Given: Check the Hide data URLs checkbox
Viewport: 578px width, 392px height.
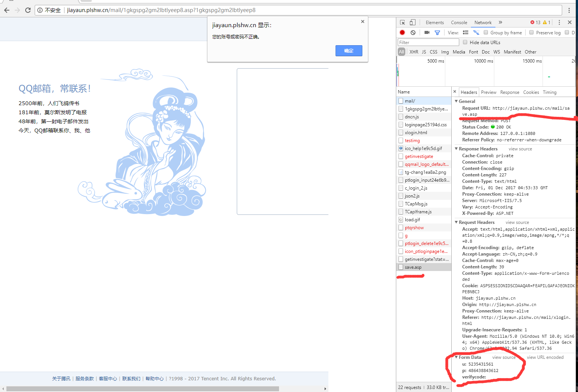Looking at the screenshot, I should (465, 42).
